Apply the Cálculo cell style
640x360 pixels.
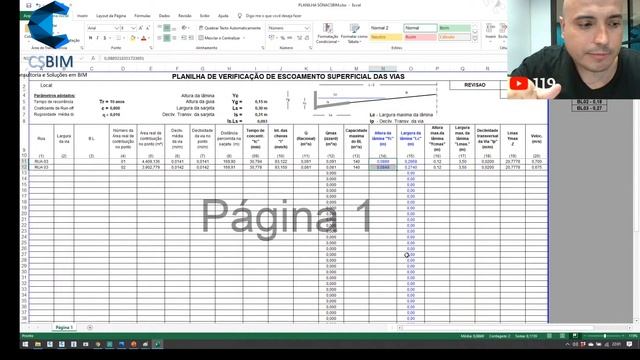454,37
